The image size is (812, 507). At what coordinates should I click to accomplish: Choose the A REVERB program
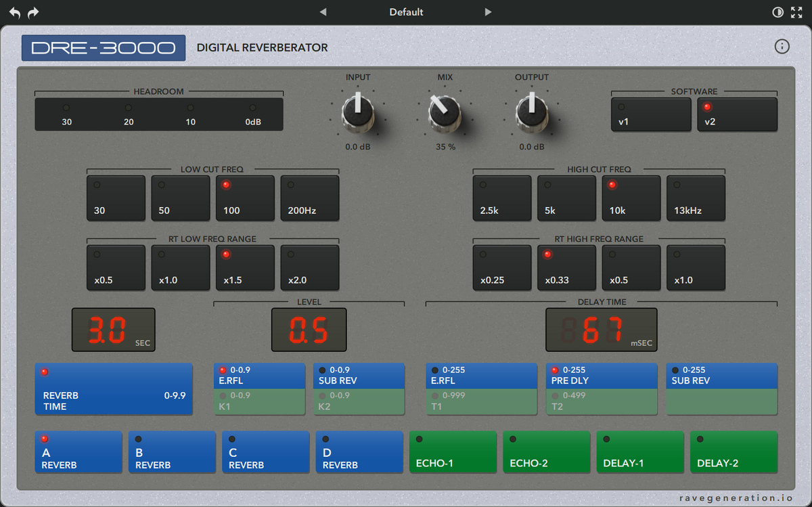click(78, 452)
